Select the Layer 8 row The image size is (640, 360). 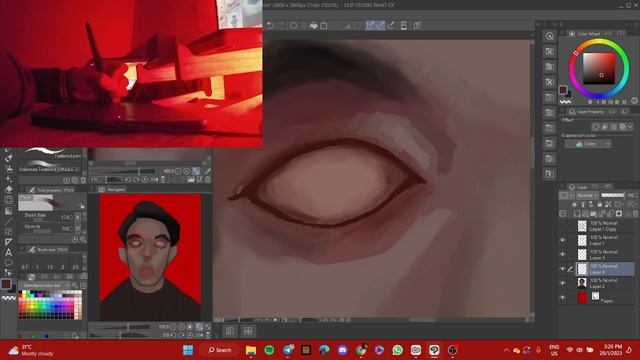pos(605,269)
